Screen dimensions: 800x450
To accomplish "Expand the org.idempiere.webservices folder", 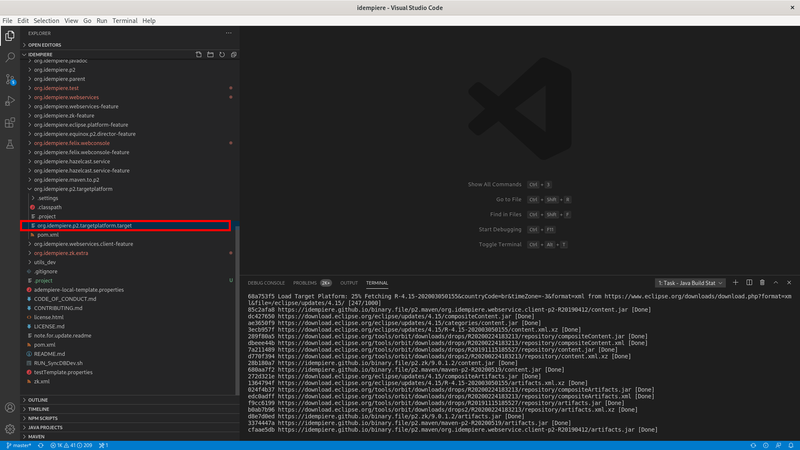I will (x=66, y=97).
